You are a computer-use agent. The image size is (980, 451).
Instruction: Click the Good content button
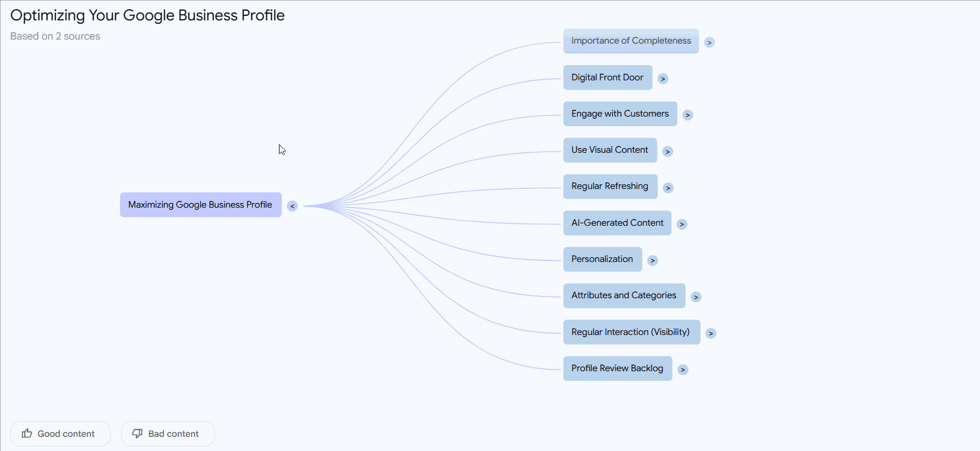(x=61, y=434)
